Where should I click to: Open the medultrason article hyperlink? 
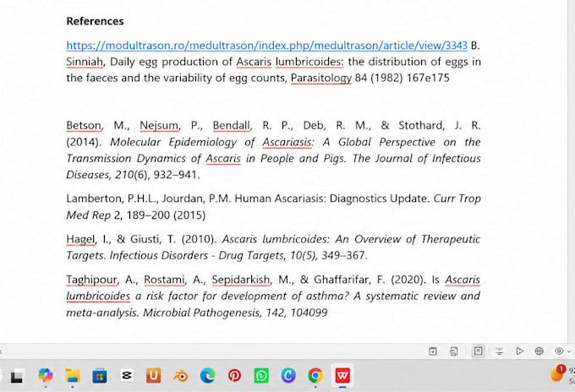tap(266, 46)
